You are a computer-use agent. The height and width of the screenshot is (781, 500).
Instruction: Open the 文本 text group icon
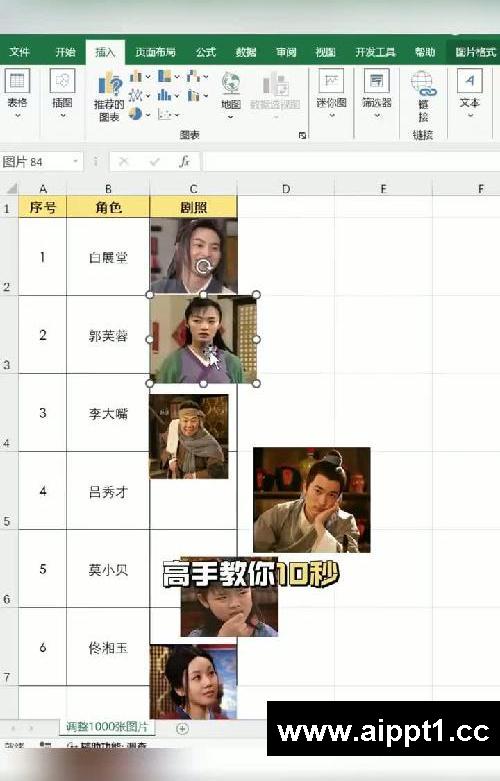(469, 81)
